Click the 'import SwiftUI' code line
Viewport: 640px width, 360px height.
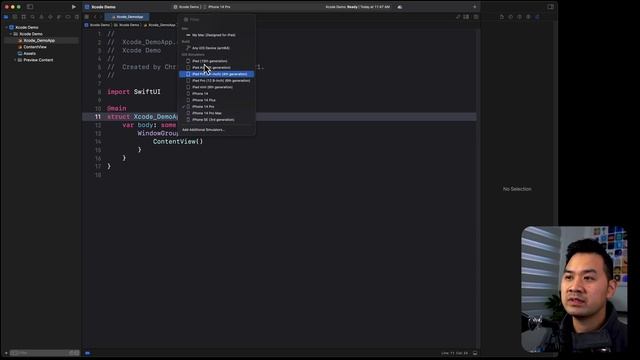coord(134,92)
